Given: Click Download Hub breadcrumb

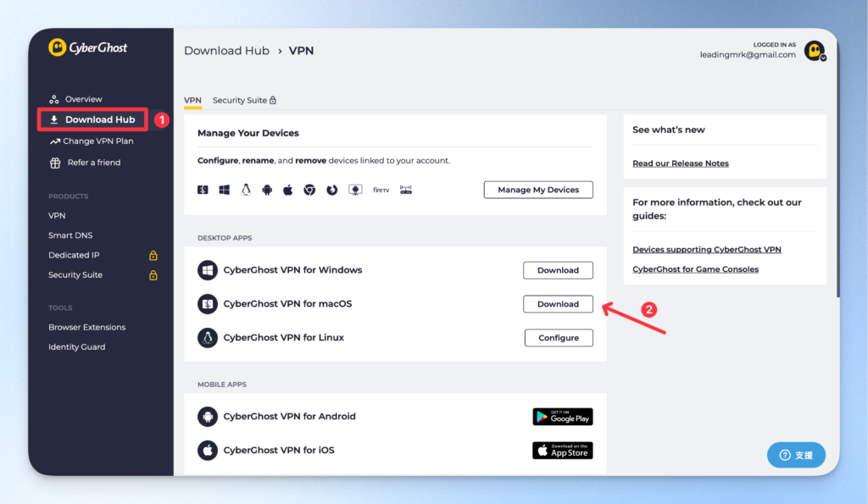Looking at the screenshot, I should coord(226,50).
